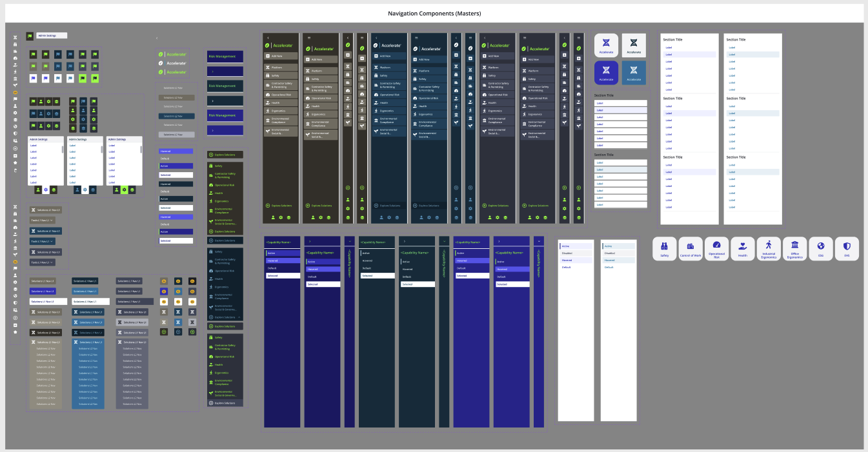This screenshot has width=868, height=452.
Task: Click the topmost icon in far-left icon strip
Action: click(15, 37)
